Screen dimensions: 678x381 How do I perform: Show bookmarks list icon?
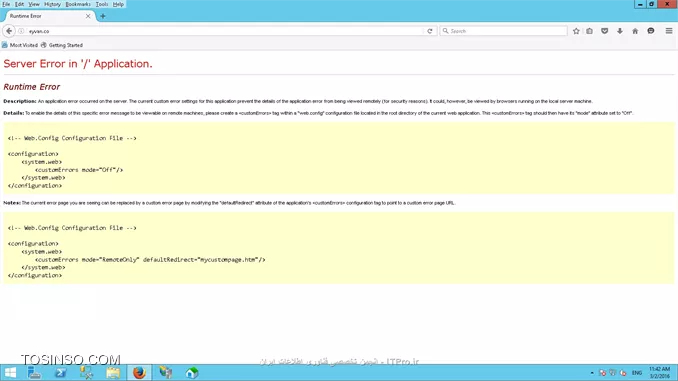click(x=589, y=31)
